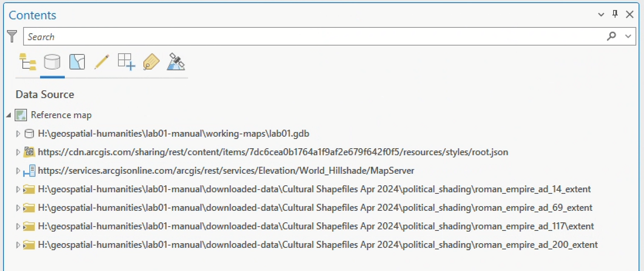Viewport: 644px width, 271px height.
Task: Select the roman_empire_ad_14_extent folder source
Action: coord(314,189)
